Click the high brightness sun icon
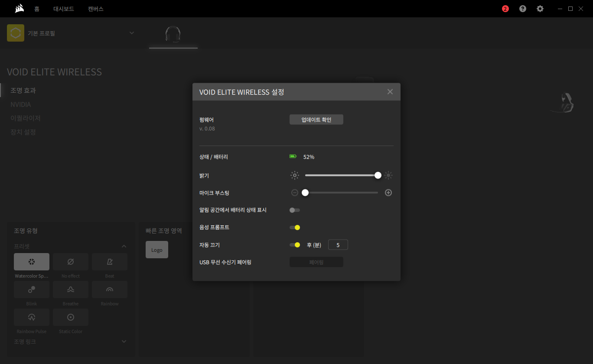 pyautogui.click(x=388, y=175)
